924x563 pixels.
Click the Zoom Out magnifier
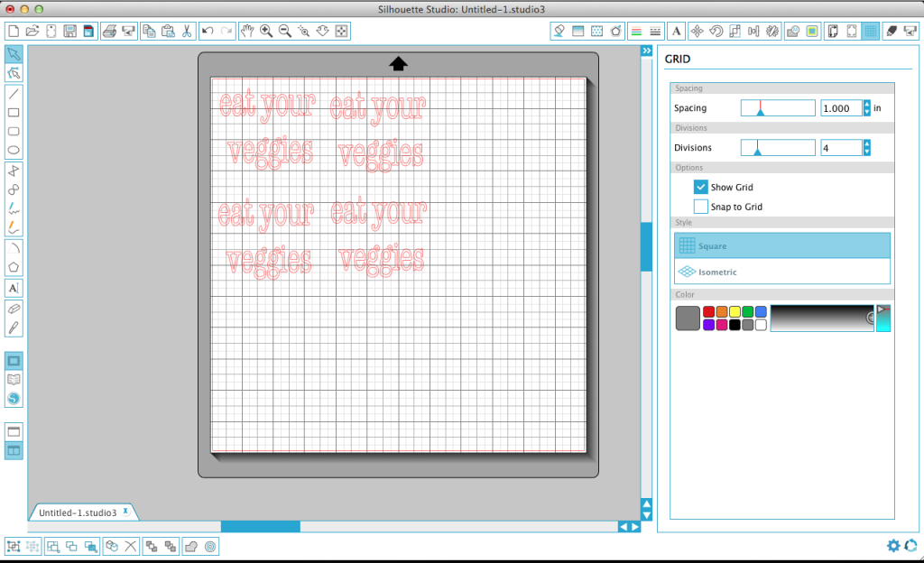pyautogui.click(x=285, y=32)
